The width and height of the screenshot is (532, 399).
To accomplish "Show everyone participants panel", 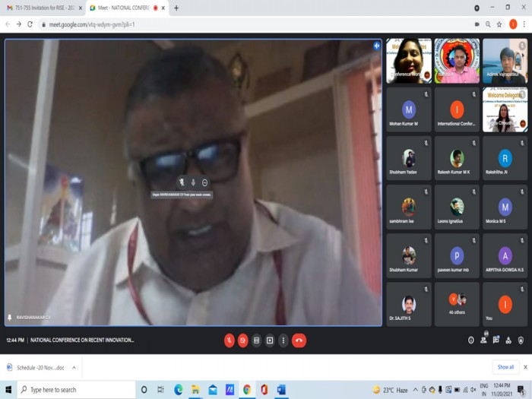I will (483, 340).
